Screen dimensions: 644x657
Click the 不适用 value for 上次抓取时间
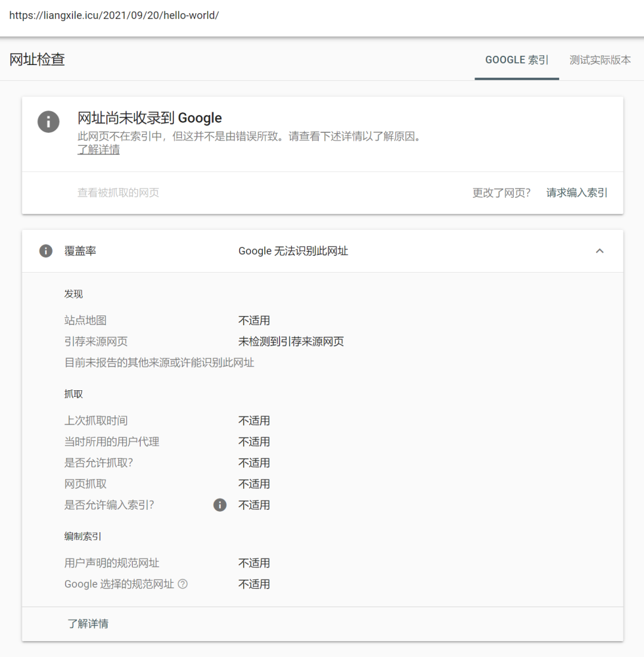(x=254, y=420)
